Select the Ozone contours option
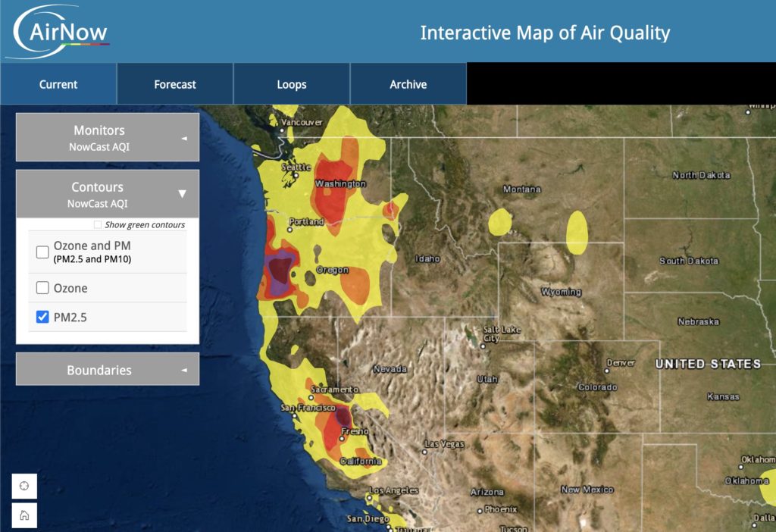 [x=42, y=288]
